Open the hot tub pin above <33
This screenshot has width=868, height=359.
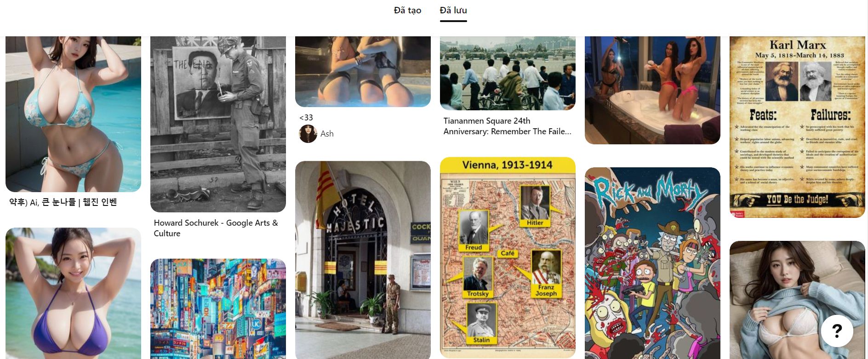(x=363, y=72)
